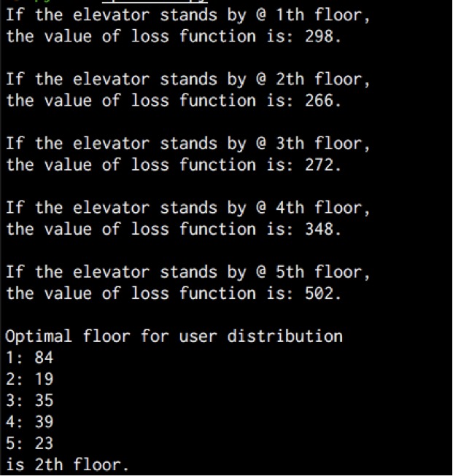Click the '5th floor' text in the output

click(x=319, y=272)
